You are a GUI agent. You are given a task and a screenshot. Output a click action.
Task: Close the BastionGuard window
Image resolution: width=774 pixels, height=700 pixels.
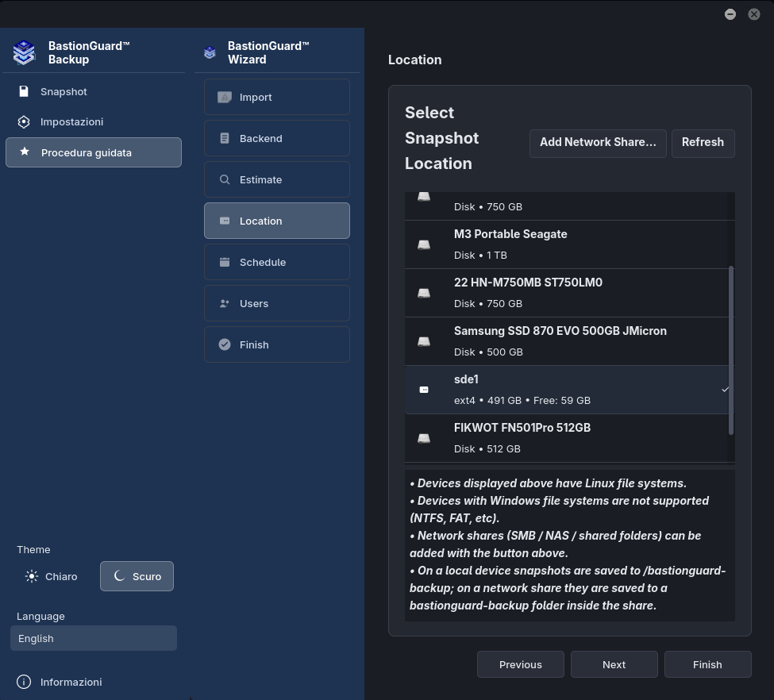[754, 14]
